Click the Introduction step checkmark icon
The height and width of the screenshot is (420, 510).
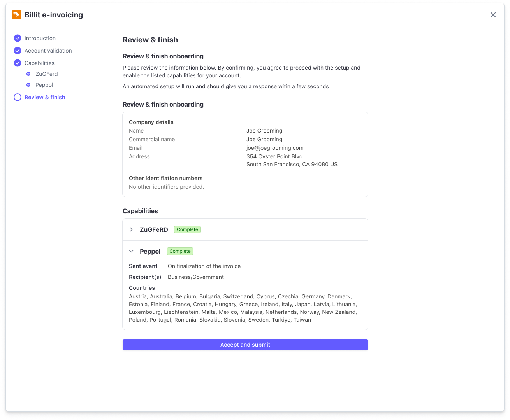click(18, 38)
